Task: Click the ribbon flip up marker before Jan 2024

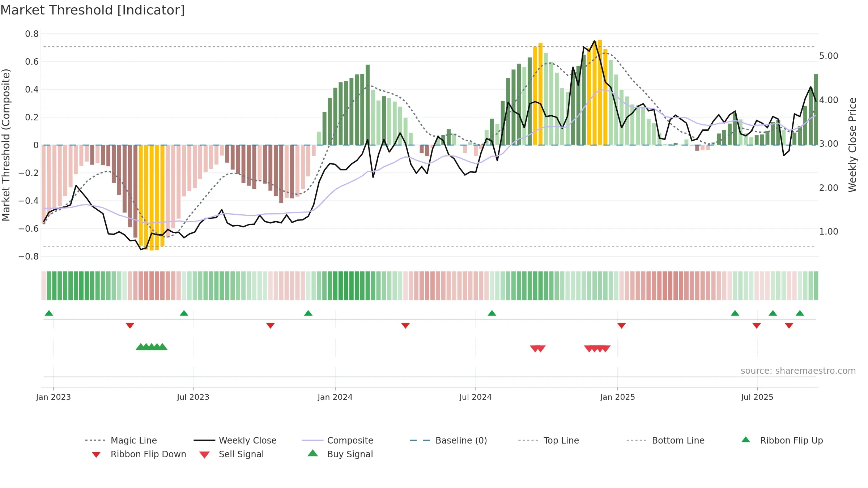Action: (308, 313)
